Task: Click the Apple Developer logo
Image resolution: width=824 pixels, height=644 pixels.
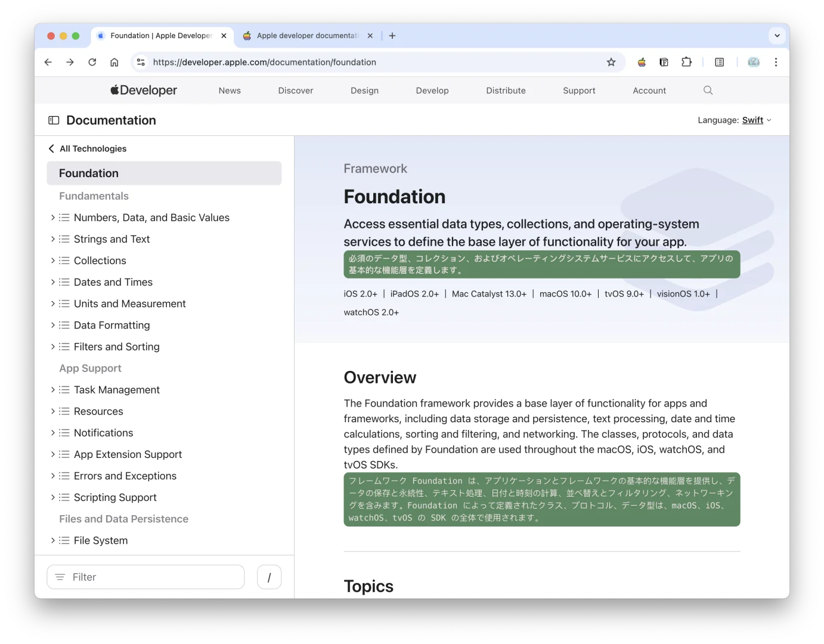Action: point(144,91)
